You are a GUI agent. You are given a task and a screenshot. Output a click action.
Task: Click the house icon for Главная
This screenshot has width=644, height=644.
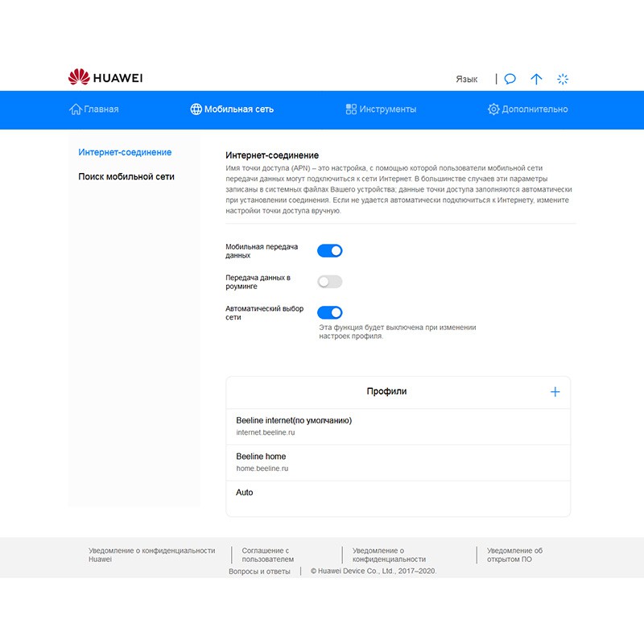pos(76,109)
